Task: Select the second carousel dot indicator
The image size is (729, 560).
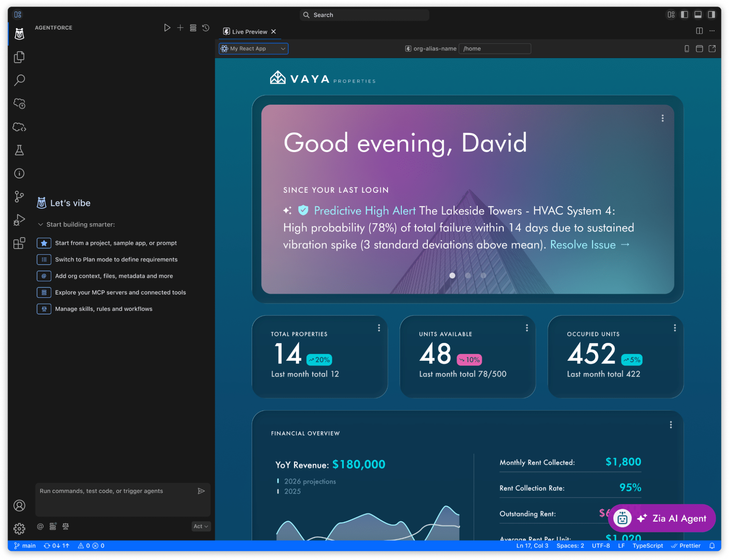Action: (x=468, y=275)
